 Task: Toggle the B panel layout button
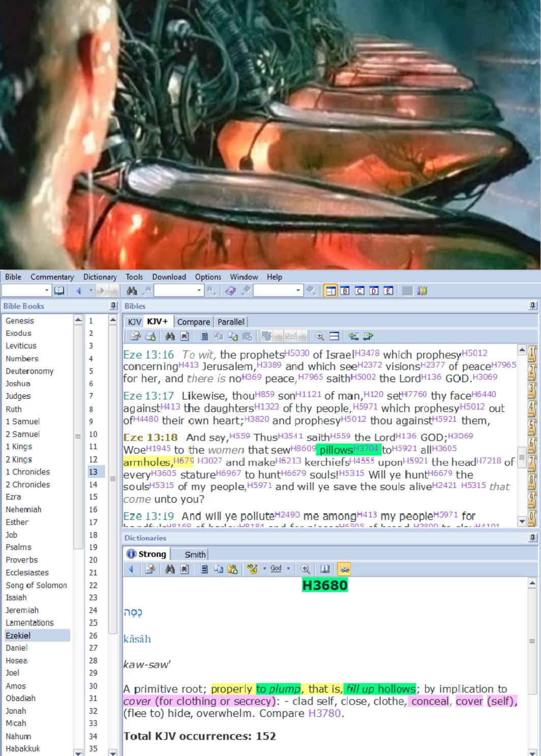click(x=345, y=290)
